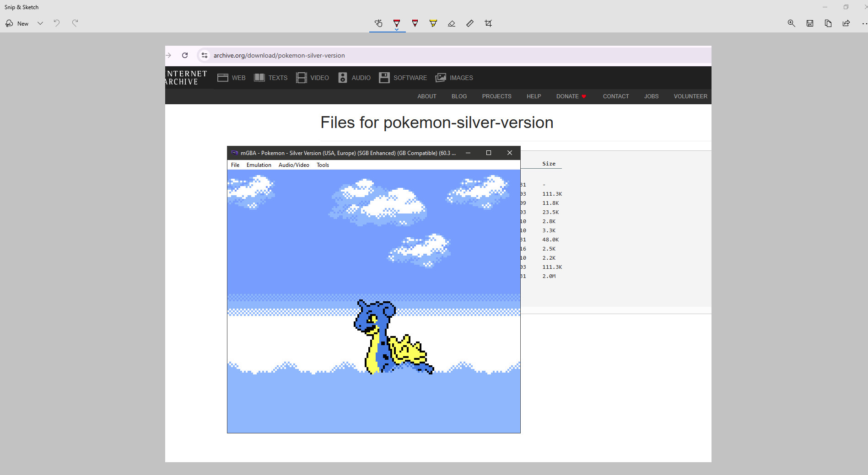Open the WEB section
This screenshot has height=475, width=868.
pyautogui.click(x=232, y=78)
